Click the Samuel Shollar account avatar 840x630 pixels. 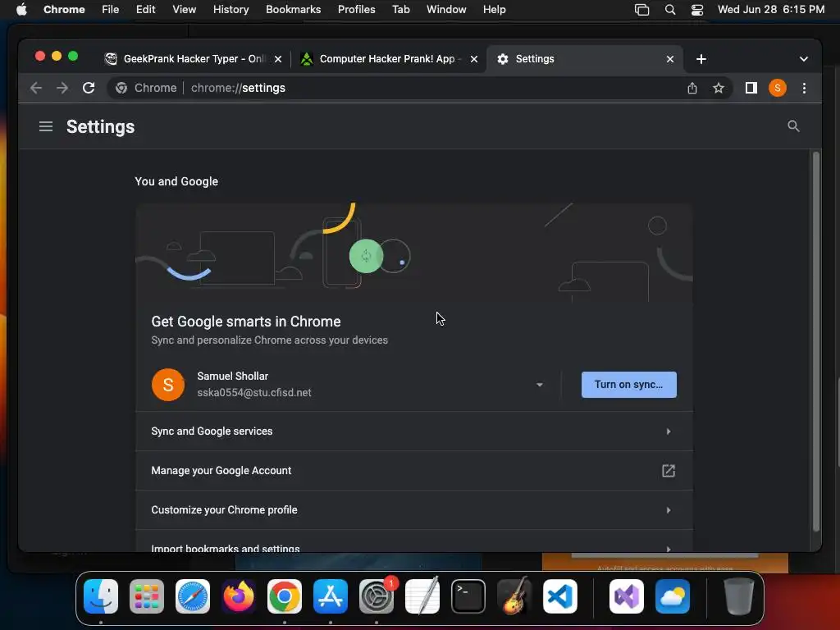[x=167, y=385]
